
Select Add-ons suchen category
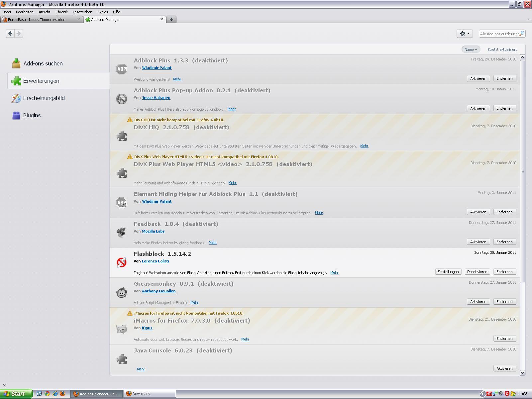pyautogui.click(x=58, y=63)
